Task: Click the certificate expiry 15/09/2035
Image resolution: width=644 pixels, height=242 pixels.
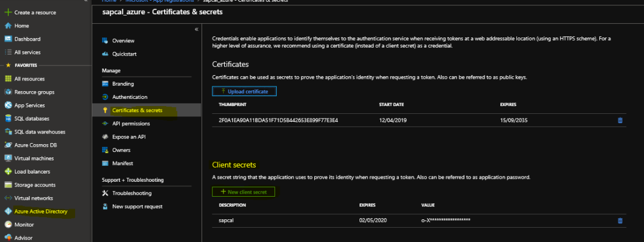Action: tap(514, 120)
